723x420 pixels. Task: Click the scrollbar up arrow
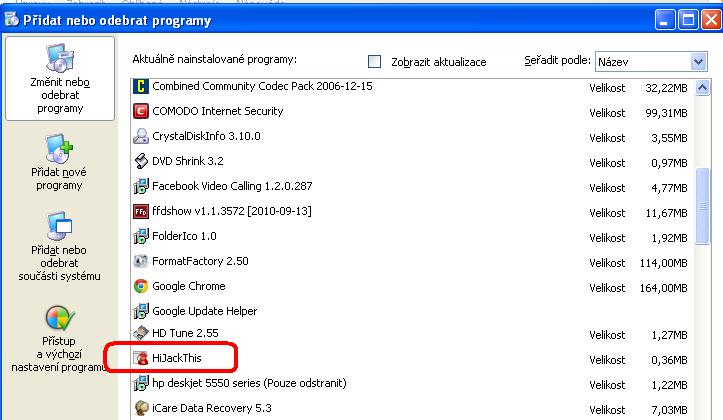702,87
